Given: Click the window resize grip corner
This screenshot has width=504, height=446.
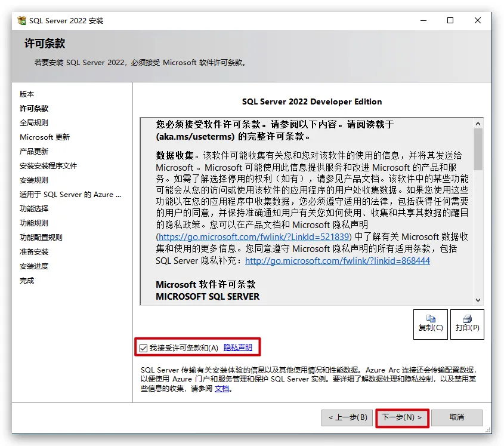Looking at the screenshot, I should point(488,430).
